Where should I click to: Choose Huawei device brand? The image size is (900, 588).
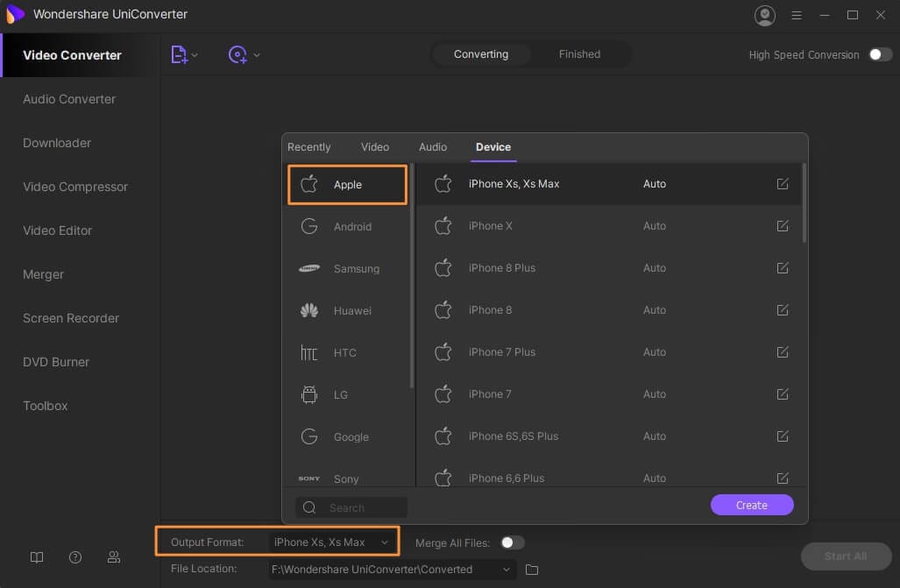coord(347,311)
